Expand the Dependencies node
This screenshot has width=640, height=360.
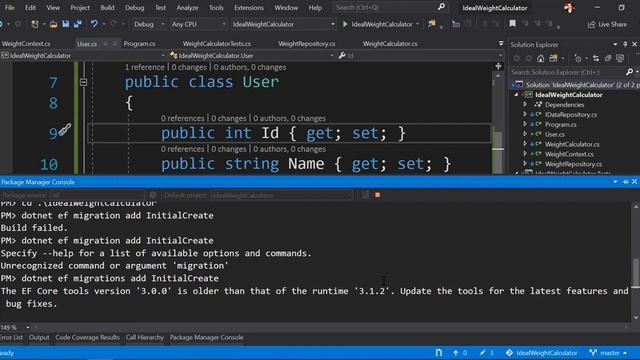click(525, 104)
